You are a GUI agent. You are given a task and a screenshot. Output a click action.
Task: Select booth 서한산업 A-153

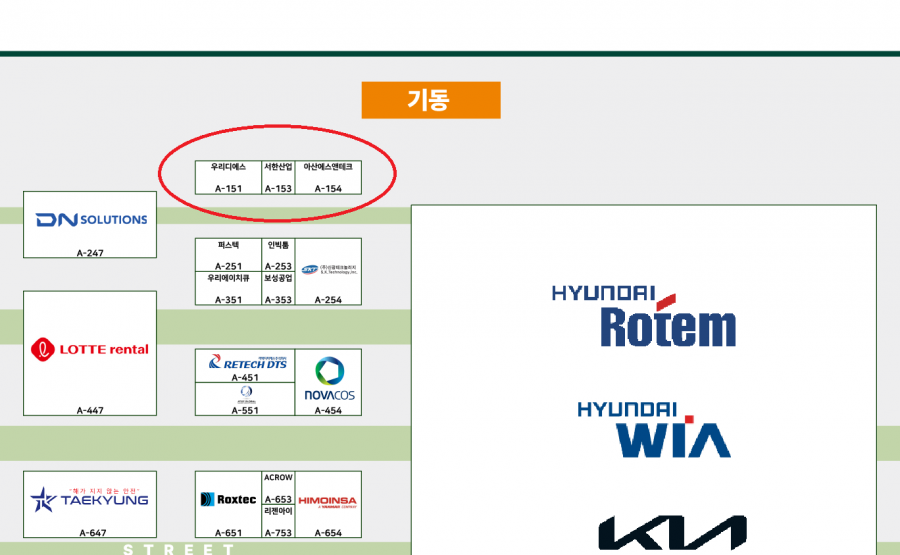click(x=278, y=177)
